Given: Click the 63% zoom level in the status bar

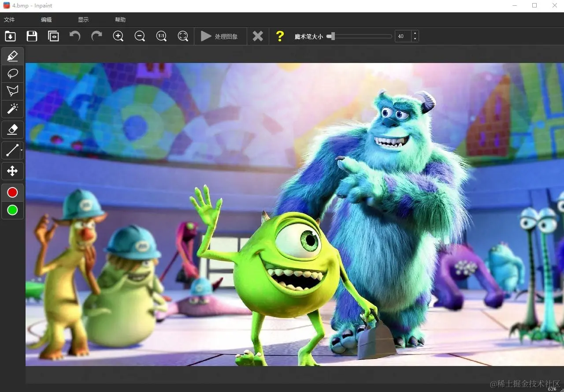Looking at the screenshot, I should [x=552, y=389].
